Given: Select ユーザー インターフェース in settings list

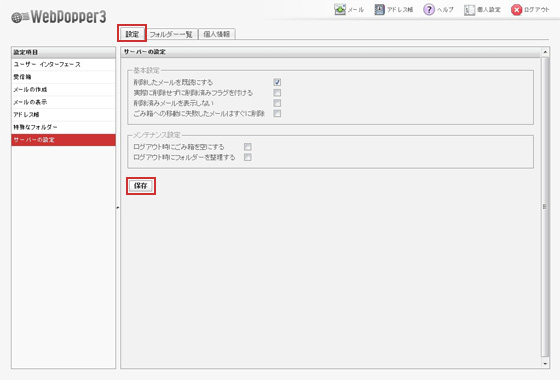Looking at the screenshot, I should coord(64,65).
